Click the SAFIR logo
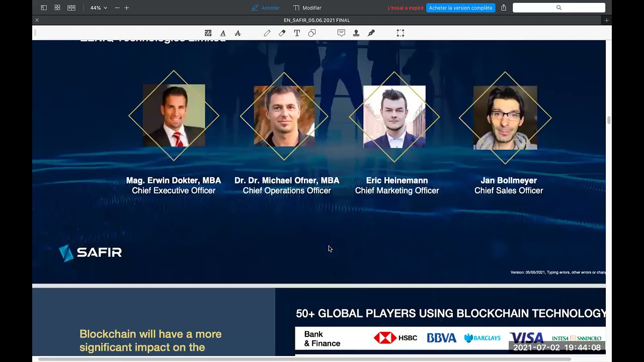This screenshot has width=644, height=362. (x=91, y=253)
